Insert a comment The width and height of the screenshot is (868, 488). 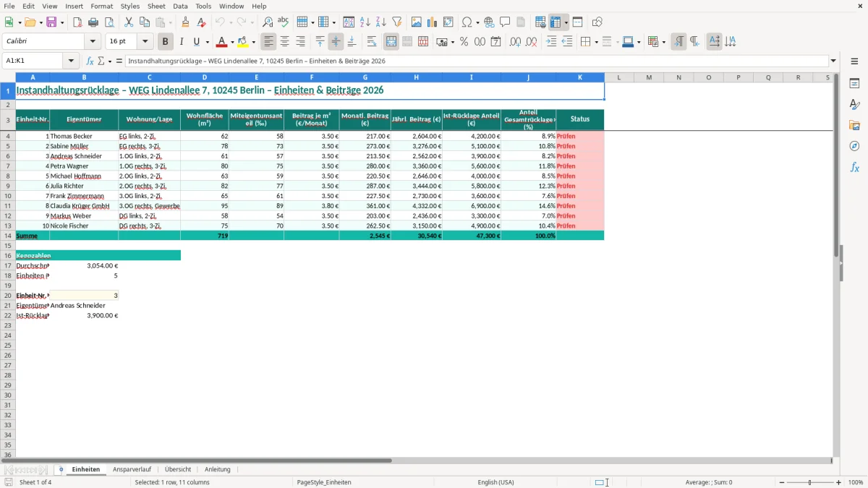[x=505, y=22]
